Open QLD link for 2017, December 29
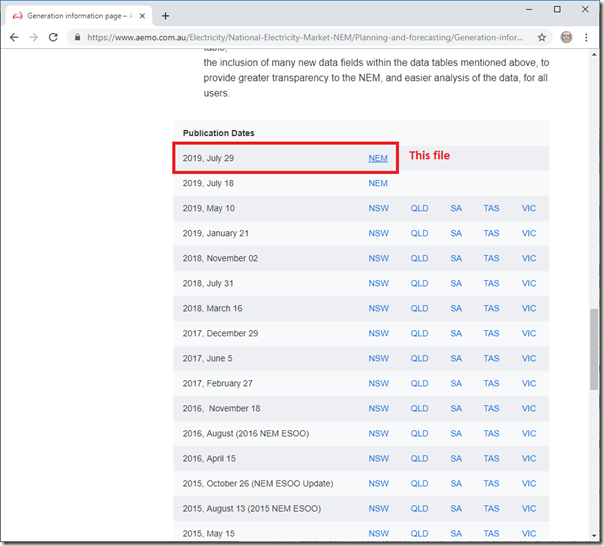Image resolution: width=604 pixels, height=546 pixels. (x=419, y=334)
